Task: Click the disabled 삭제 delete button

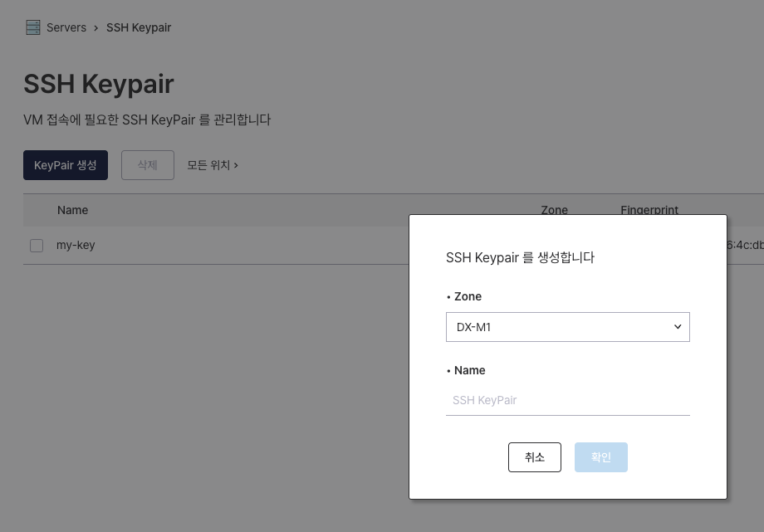Action: pos(147,164)
